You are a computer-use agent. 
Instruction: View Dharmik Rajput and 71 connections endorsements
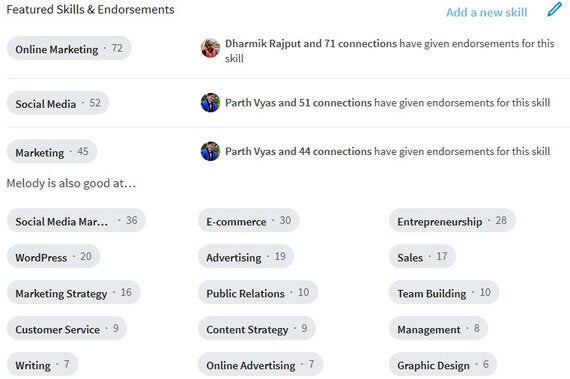(x=390, y=51)
